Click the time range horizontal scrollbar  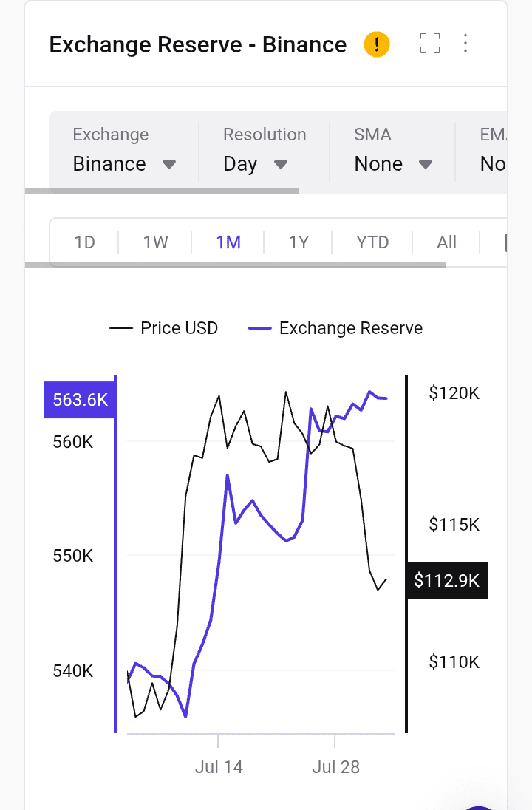235,264
